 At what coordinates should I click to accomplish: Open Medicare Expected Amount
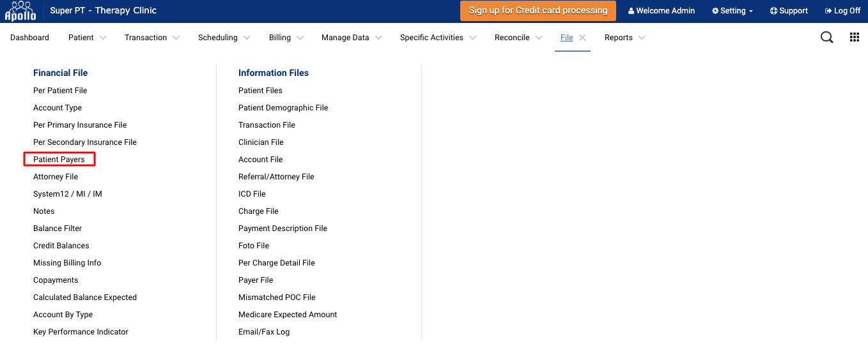(x=288, y=315)
